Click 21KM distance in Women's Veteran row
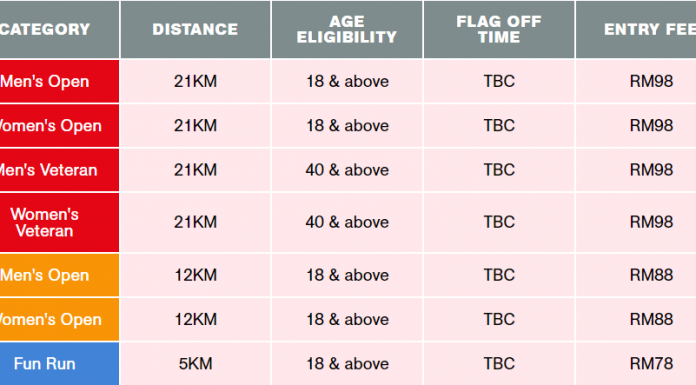The height and width of the screenshot is (385, 696). coord(195,222)
